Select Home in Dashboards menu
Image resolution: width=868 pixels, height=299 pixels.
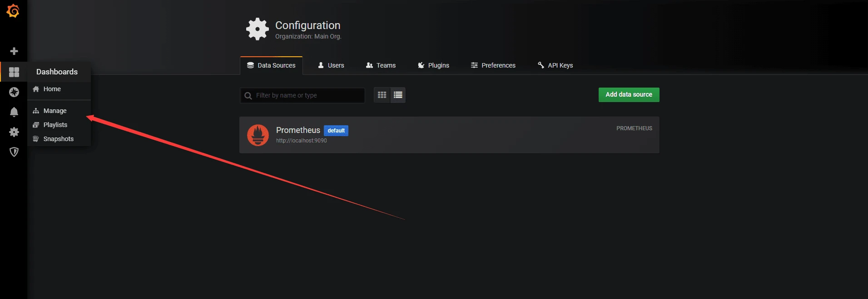click(52, 89)
